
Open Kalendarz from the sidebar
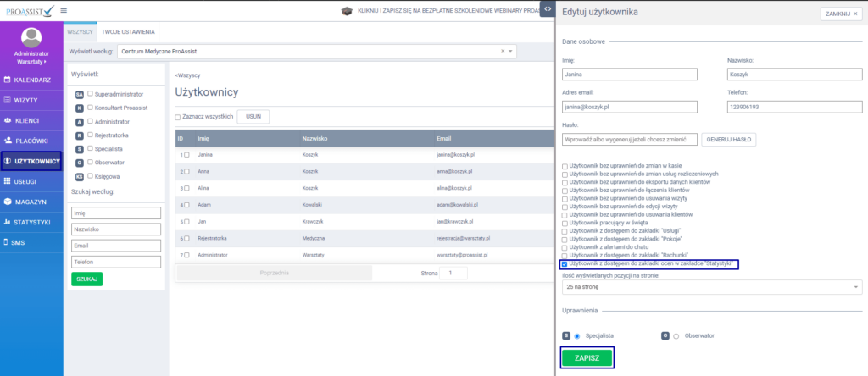(x=32, y=80)
